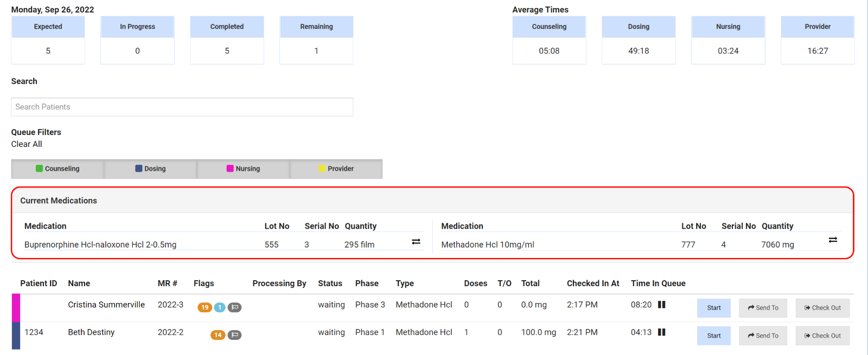Toggle the Provider queue filter

pos(336,169)
